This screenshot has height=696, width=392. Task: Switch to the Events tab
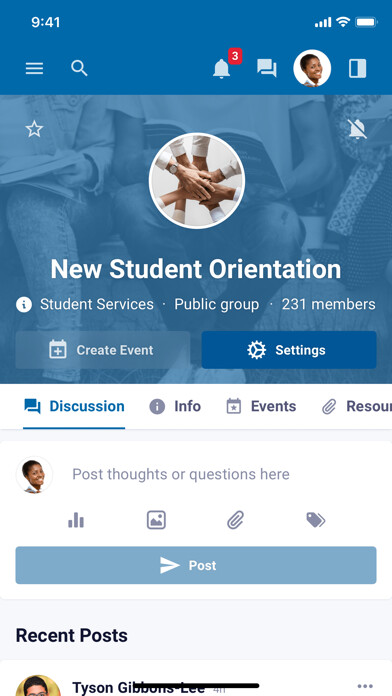click(x=261, y=406)
